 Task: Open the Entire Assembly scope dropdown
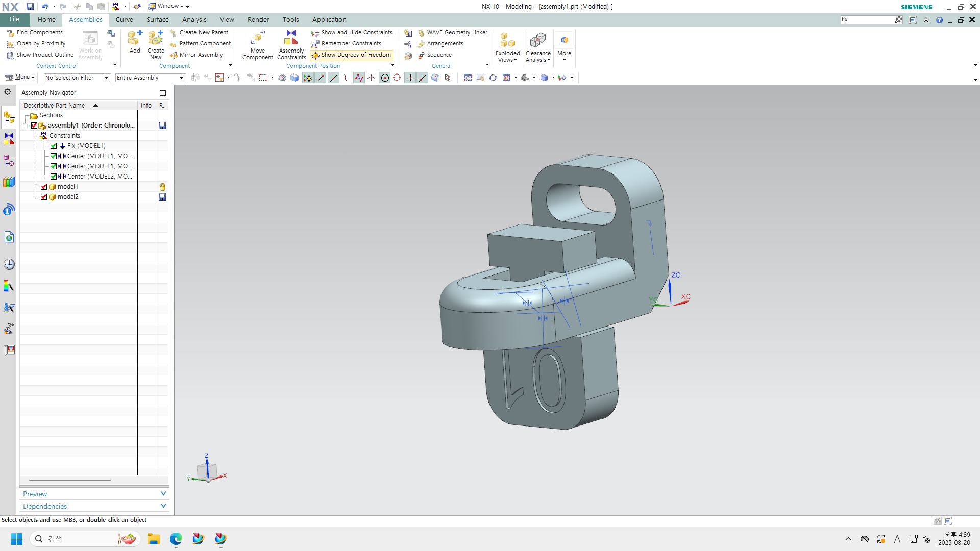coord(150,78)
